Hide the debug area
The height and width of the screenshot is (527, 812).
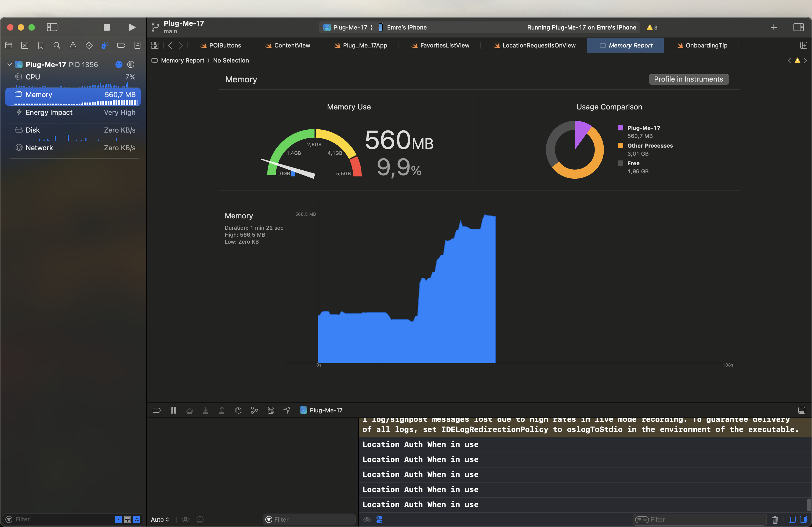click(x=802, y=410)
